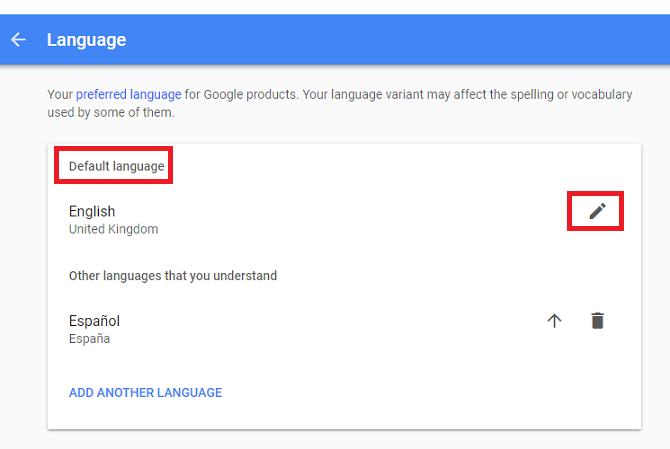Click the empty area of the blue header bar

(x=400, y=40)
